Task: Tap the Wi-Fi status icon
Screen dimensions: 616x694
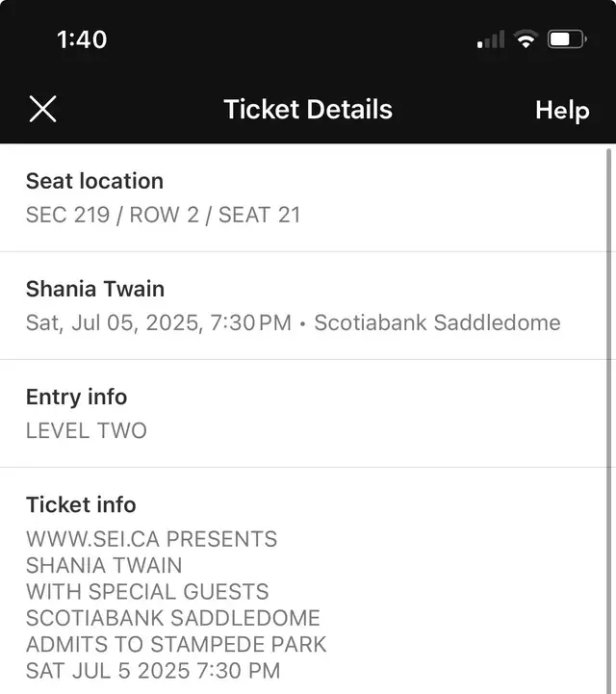Action: click(526, 39)
